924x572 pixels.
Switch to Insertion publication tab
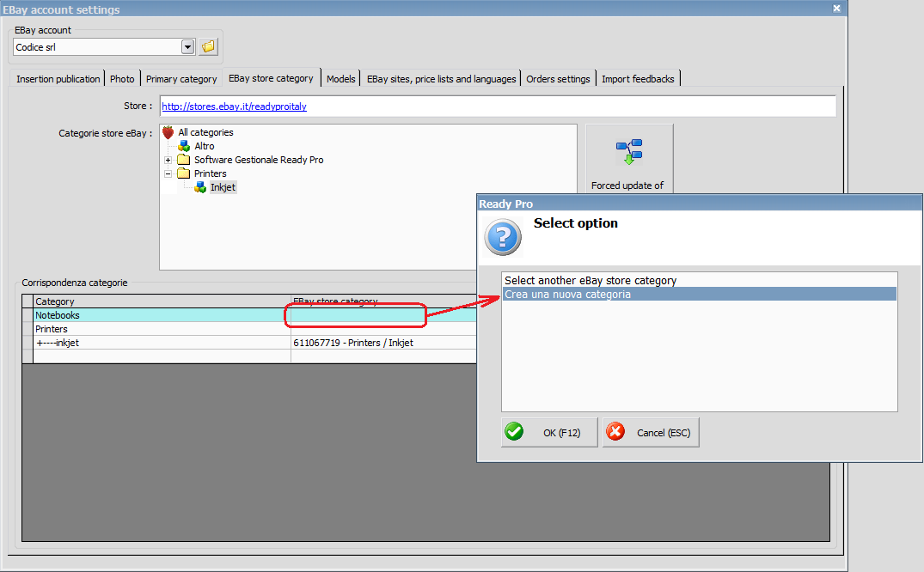point(58,79)
